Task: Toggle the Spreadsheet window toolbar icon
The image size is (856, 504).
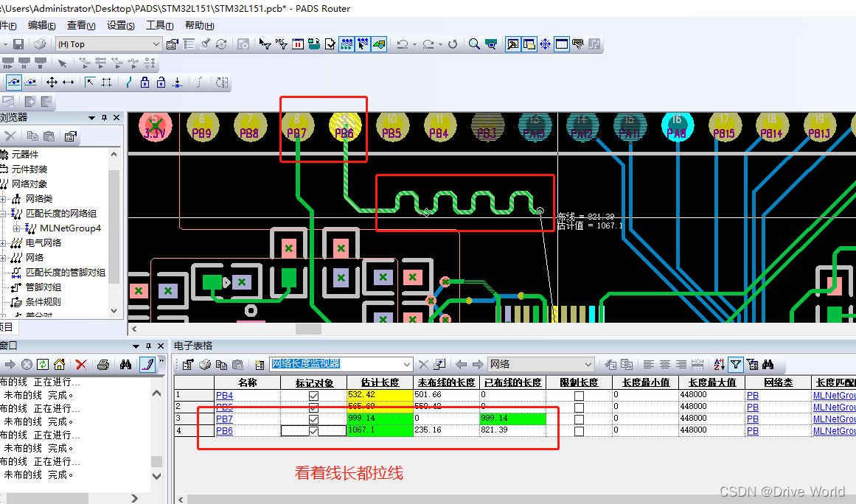Action: [x=562, y=44]
